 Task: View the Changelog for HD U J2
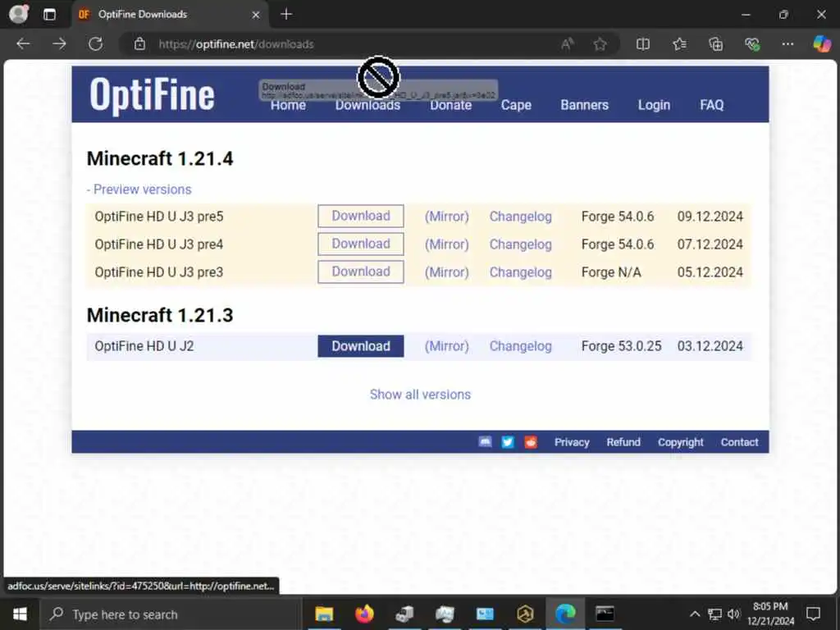[520, 346]
